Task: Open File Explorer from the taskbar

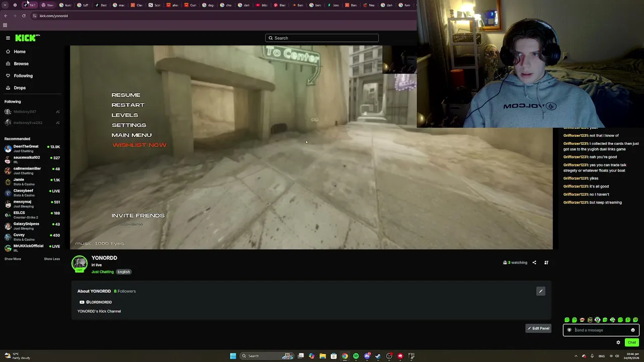Action: tap(323, 356)
